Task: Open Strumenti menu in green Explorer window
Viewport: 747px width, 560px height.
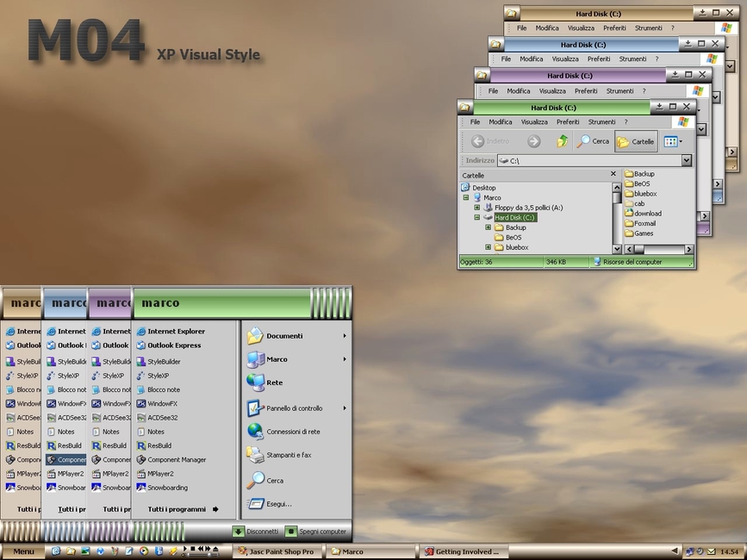Action: [601, 121]
